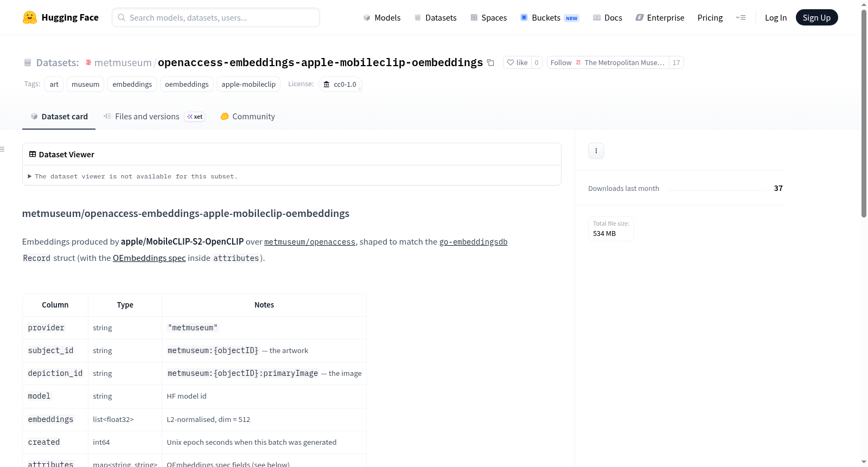The image size is (868, 467).
Task: Click the created column cell
Action: (55, 443)
